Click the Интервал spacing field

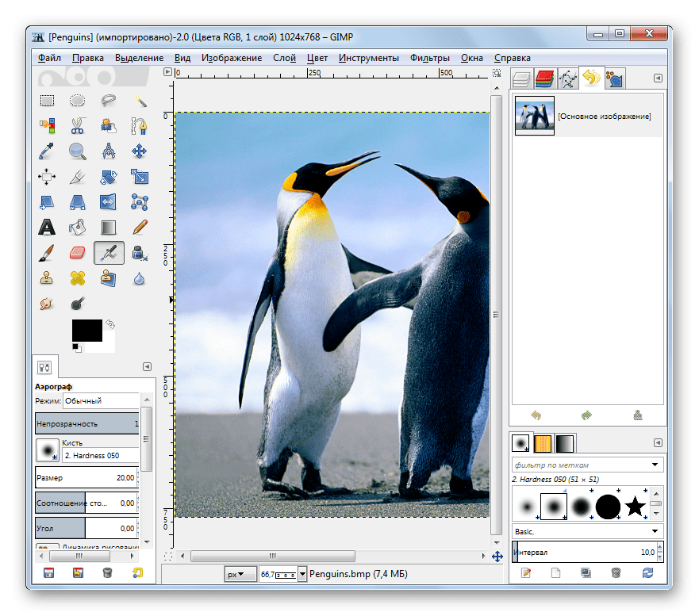588,552
